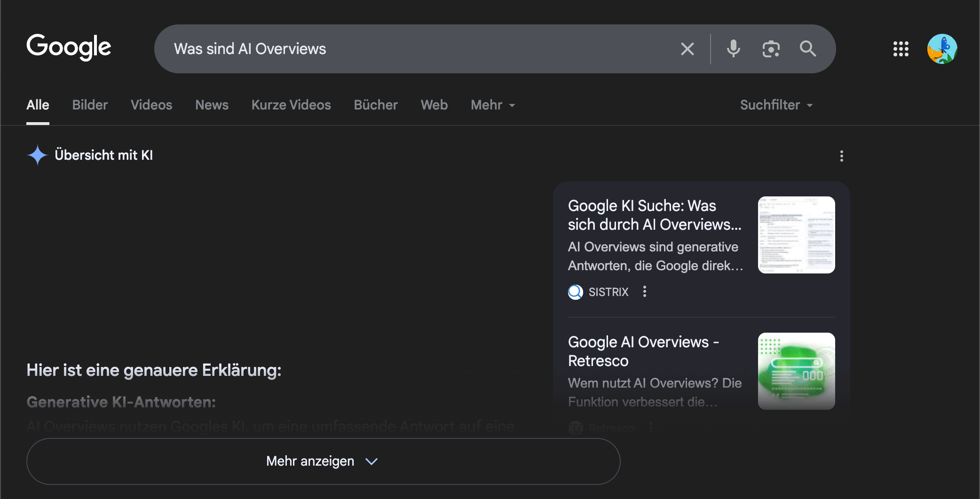This screenshot has width=980, height=499.
Task: Open the Suchfilter dropdown
Action: point(776,105)
